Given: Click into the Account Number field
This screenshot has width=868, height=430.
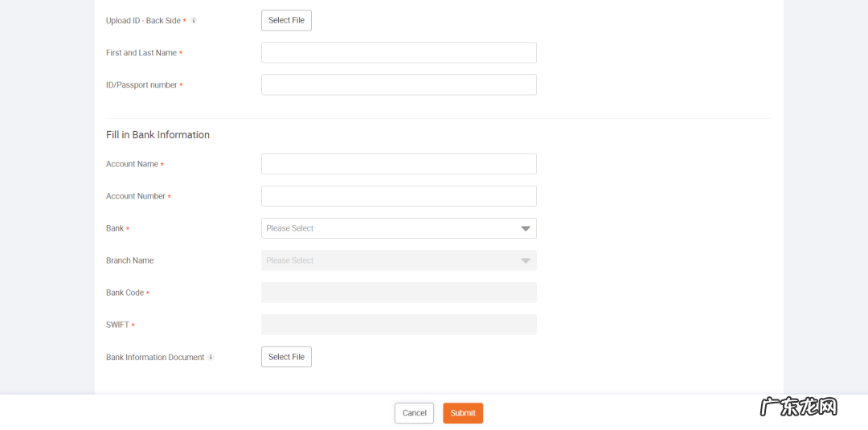Looking at the screenshot, I should (x=399, y=196).
